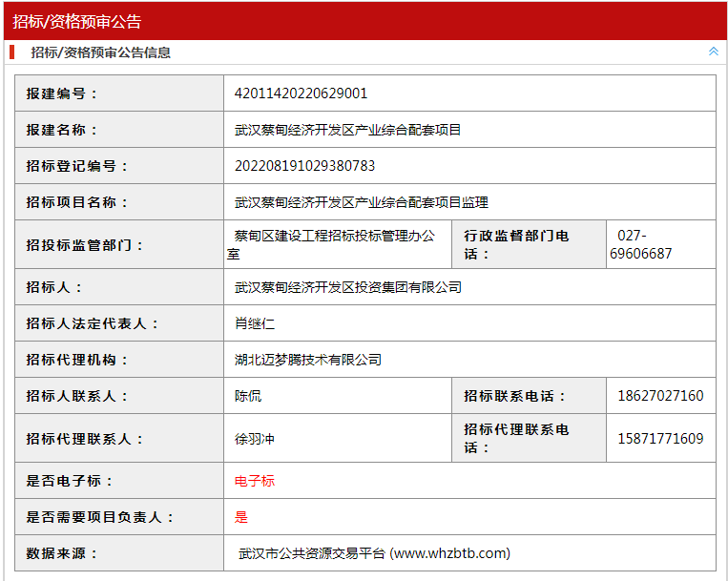728x581 pixels.
Task: Select agency 湖北迈梦腾技术有限公司
Action: pyautogui.click(x=308, y=359)
